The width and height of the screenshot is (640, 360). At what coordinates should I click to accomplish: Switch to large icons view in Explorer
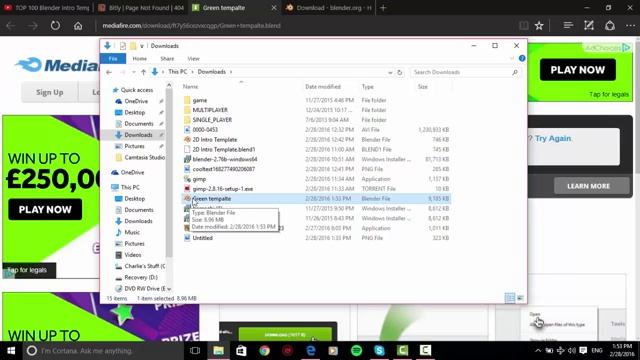(520, 298)
